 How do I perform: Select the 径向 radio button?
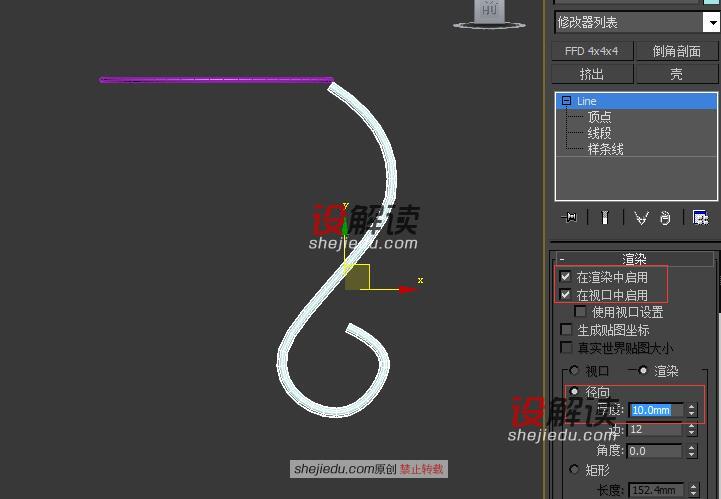coord(574,392)
